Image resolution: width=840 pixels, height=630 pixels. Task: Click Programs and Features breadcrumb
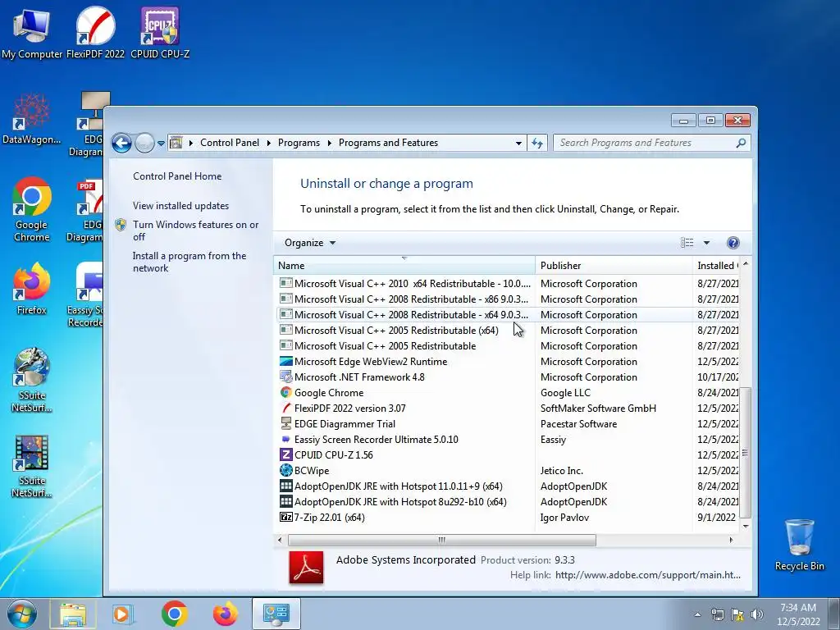(388, 143)
